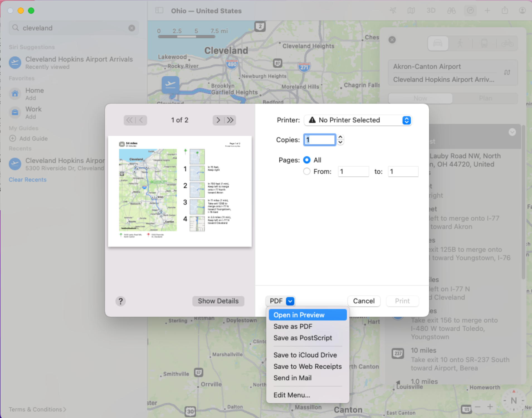The width and height of the screenshot is (532, 418).
Task: Click Clear Recents link
Action: point(28,180)
